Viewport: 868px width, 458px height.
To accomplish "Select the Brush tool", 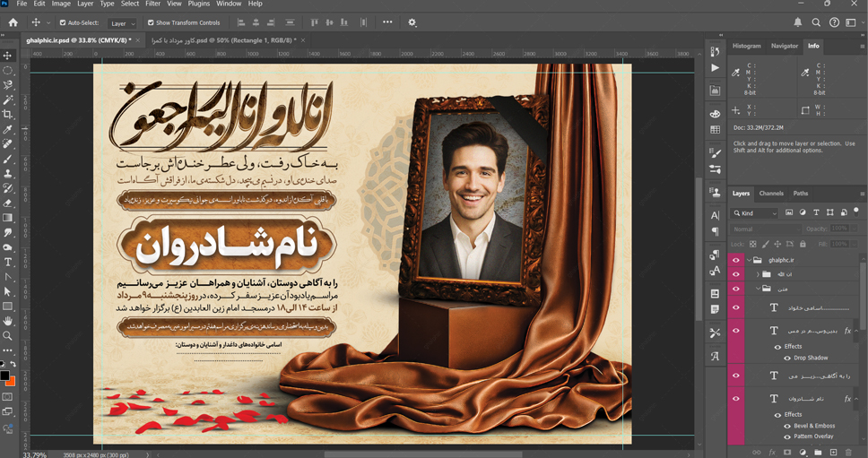I will (x=8, y=159).
